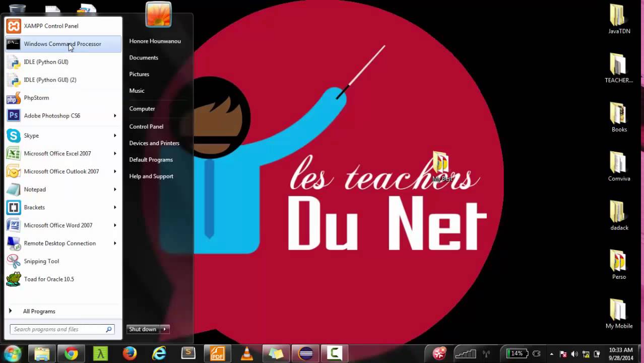Expand Brackets jump list arrow

pyautogui.click(x=115, y=207)
